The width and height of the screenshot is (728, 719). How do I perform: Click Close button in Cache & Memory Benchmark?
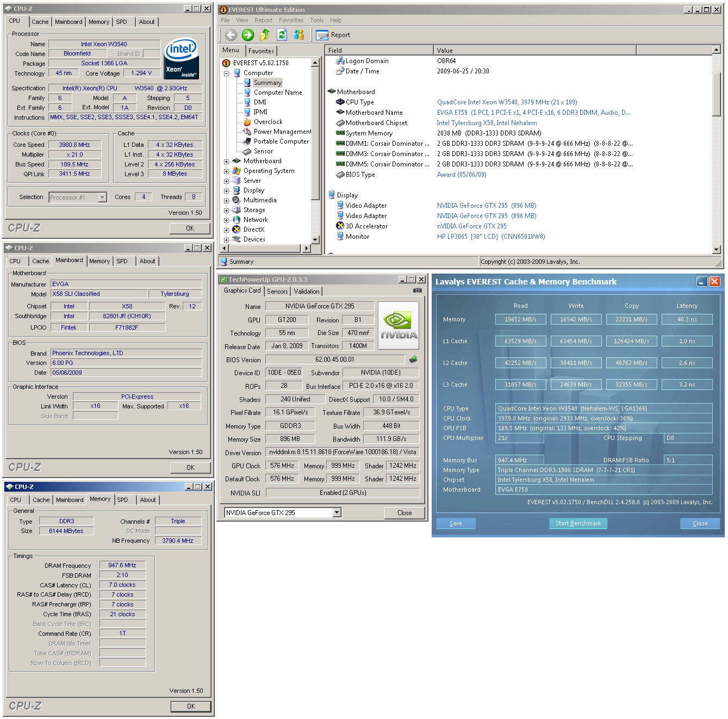(700, 523)
